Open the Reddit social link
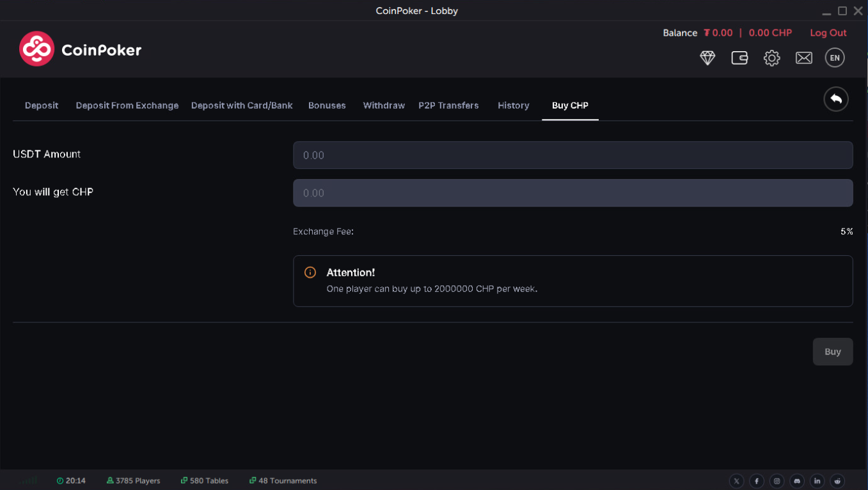 (x=837, y=481)
